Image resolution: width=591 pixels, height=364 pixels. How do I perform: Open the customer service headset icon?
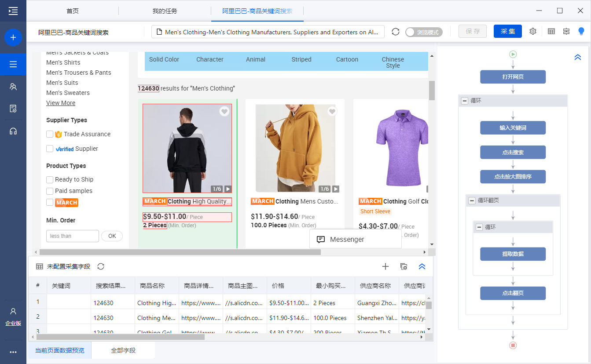point(13,131)
